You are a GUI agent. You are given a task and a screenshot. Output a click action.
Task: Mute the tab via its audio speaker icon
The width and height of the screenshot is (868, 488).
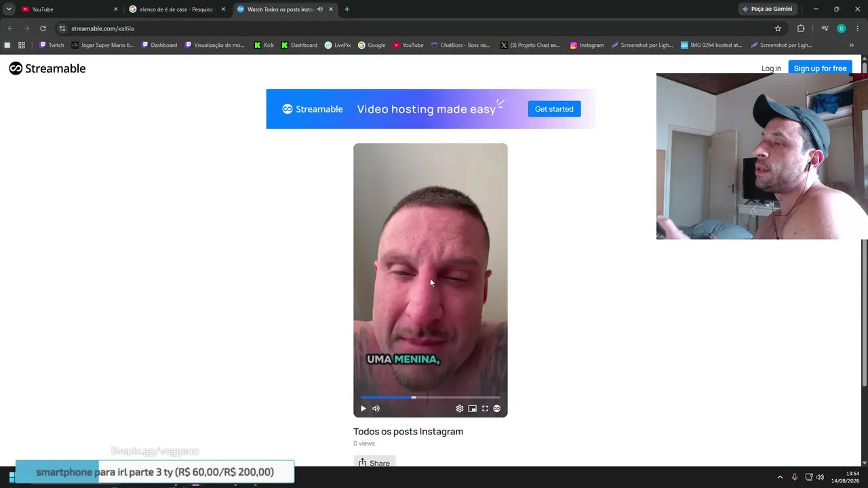(320, 9)
